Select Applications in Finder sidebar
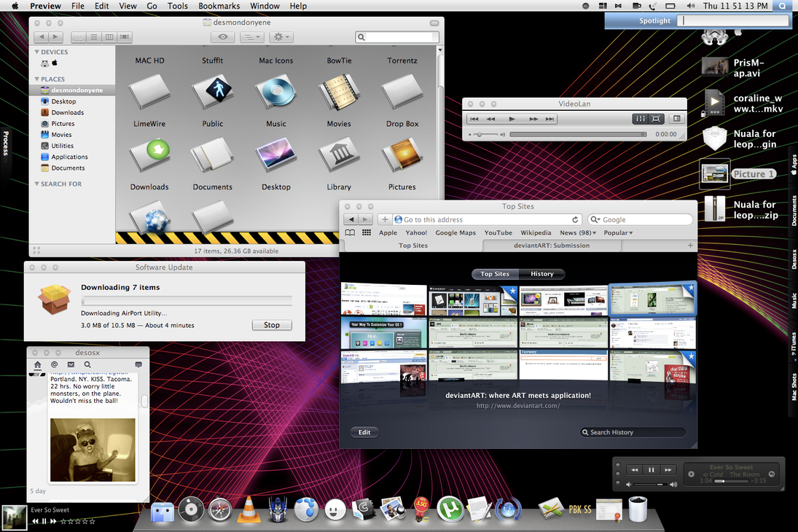 (x=71, y=157)
